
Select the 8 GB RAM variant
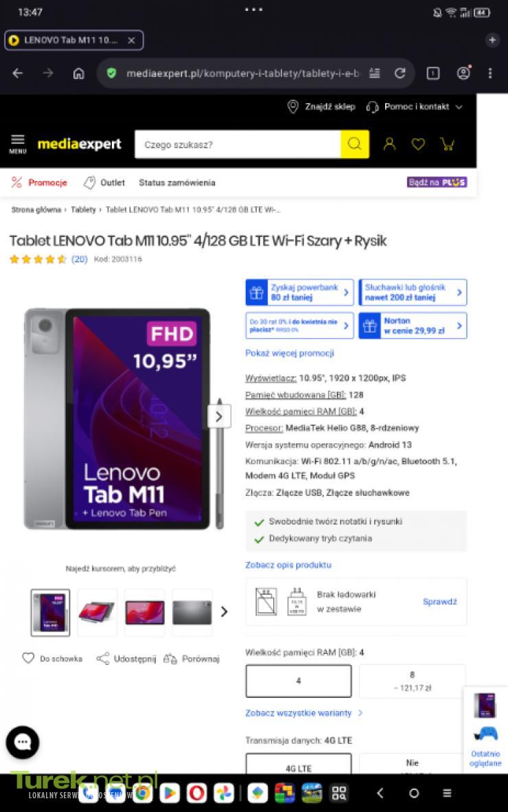coord(413,681)
